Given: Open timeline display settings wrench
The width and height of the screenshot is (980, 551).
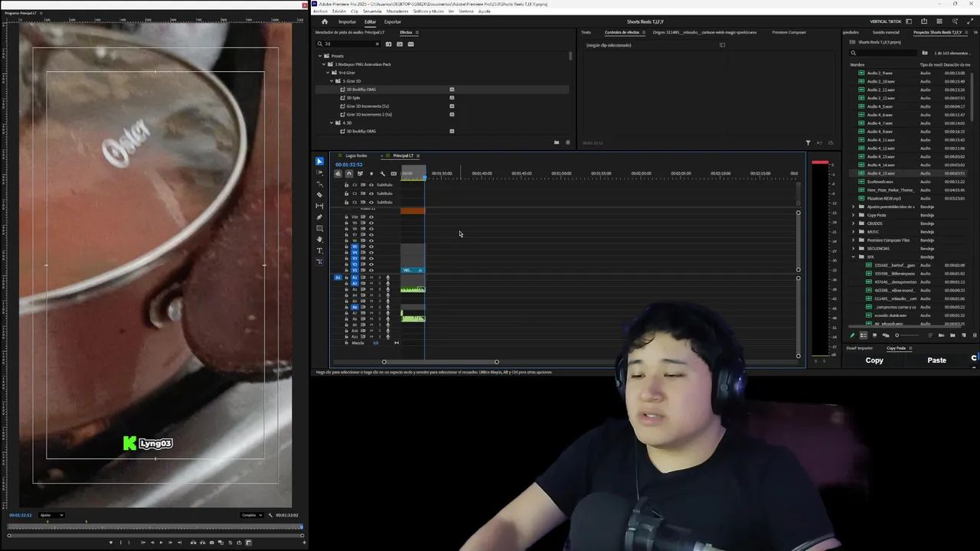Looking at the screenshot, I should tap(383, 174).
